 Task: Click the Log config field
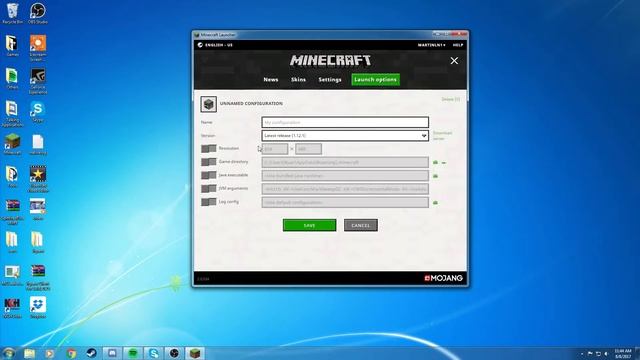[345, 202]
